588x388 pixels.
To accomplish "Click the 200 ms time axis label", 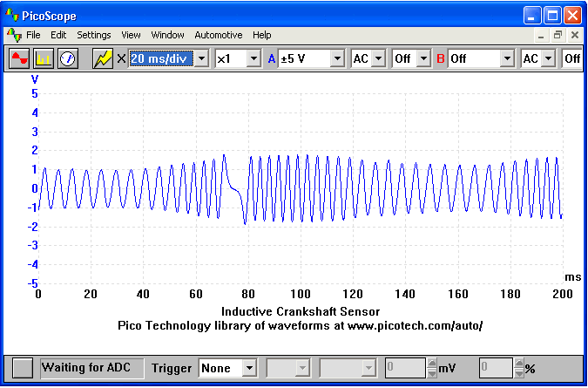I will tap(562, 294).
